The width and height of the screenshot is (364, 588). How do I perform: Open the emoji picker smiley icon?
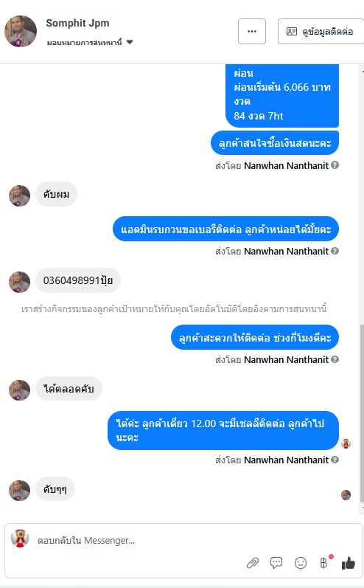pyautogui.click(x=301, y=562)
